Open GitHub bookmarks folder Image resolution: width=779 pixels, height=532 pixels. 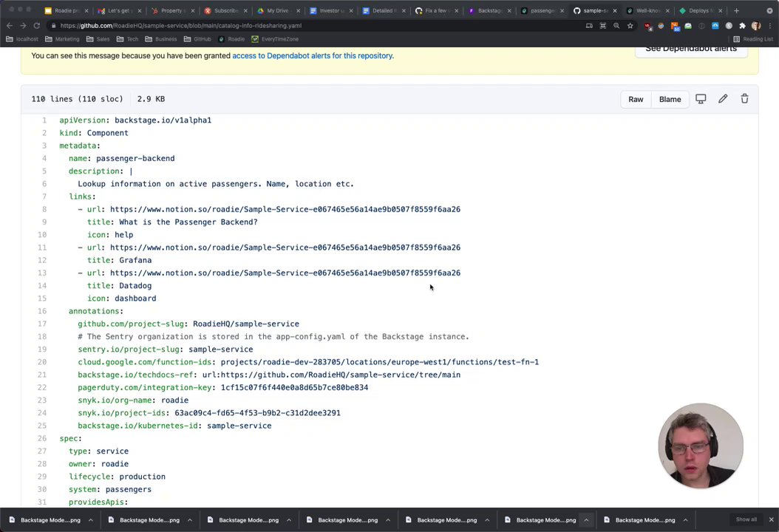(197, 39)
